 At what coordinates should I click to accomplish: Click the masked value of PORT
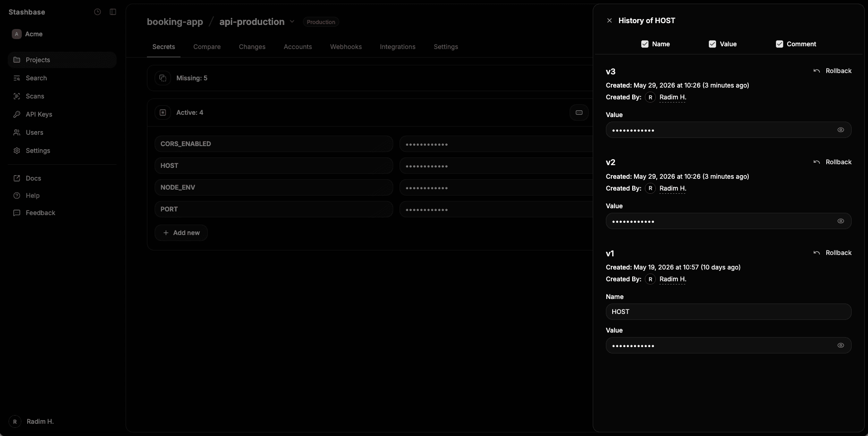(496, 209)
